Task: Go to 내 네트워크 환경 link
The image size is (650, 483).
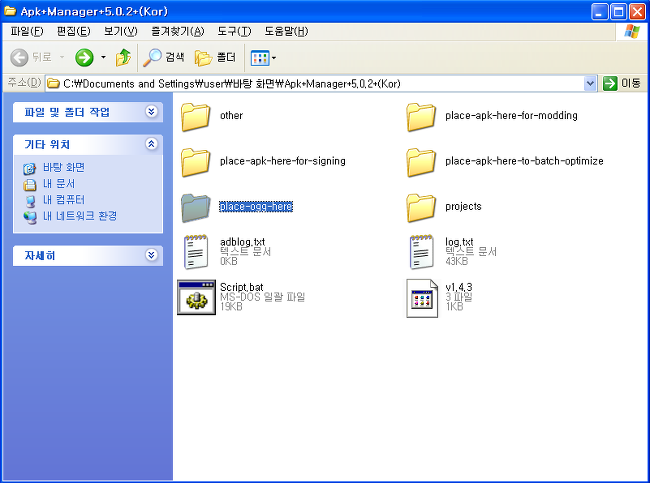Action: click(80, 216)
